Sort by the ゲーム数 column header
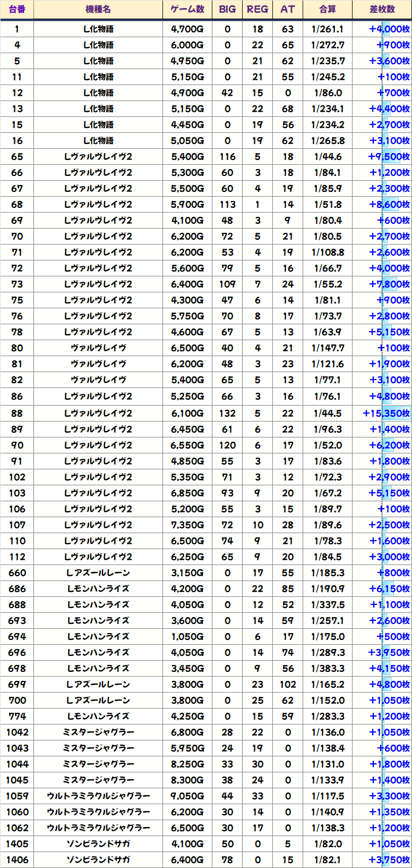 click(187, 10)
